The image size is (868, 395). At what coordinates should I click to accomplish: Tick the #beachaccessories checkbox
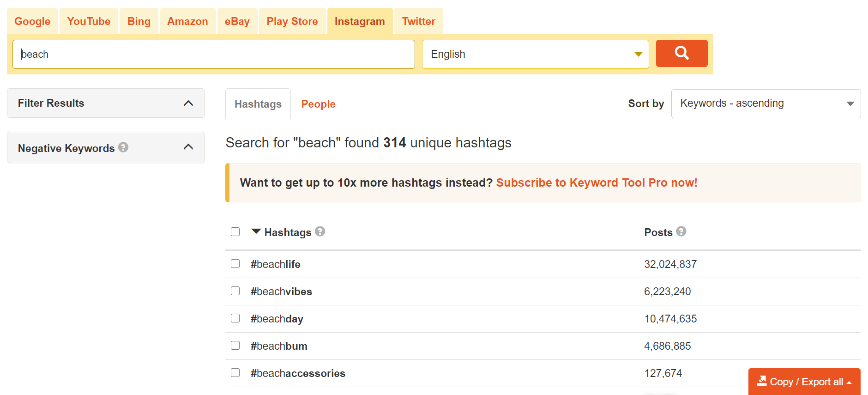235,373
